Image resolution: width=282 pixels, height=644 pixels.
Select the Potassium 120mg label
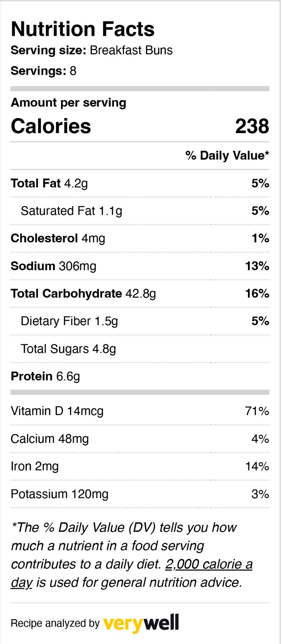59,494
